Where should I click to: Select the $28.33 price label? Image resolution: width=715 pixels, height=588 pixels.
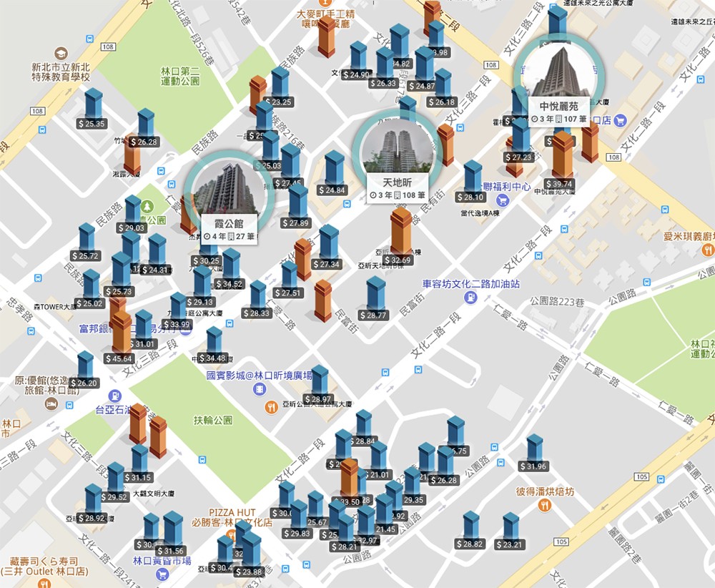coord(257,313)
